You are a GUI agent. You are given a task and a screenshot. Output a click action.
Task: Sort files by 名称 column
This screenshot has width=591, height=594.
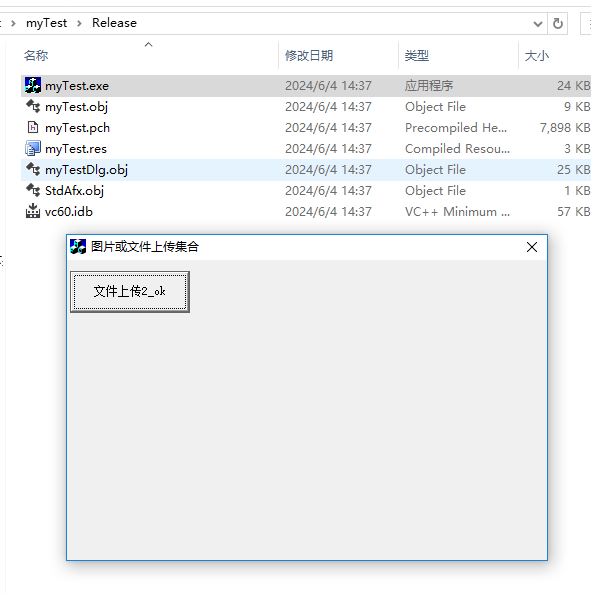click(36, 56)
